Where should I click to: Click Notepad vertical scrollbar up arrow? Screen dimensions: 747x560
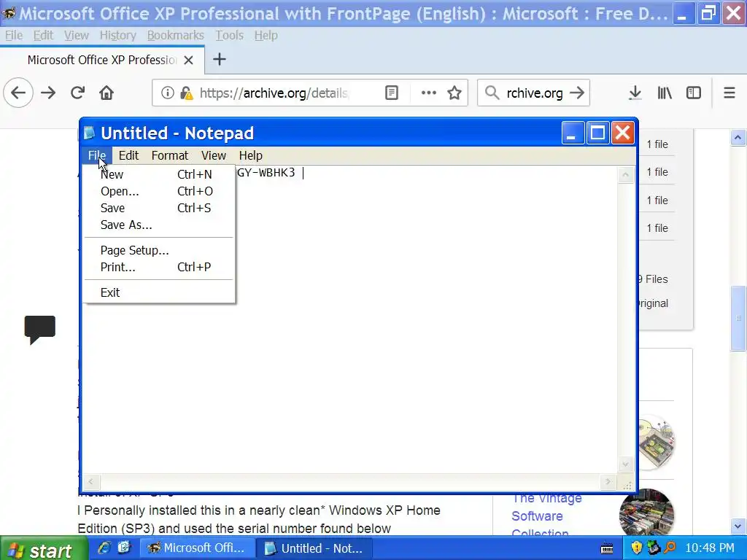pos(625,175)
